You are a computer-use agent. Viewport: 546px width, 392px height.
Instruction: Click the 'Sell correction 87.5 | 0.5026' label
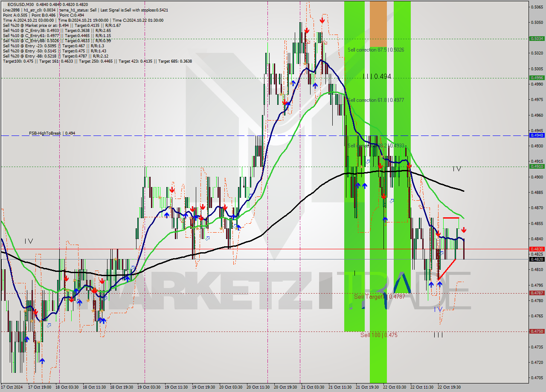tap(375, 50)
